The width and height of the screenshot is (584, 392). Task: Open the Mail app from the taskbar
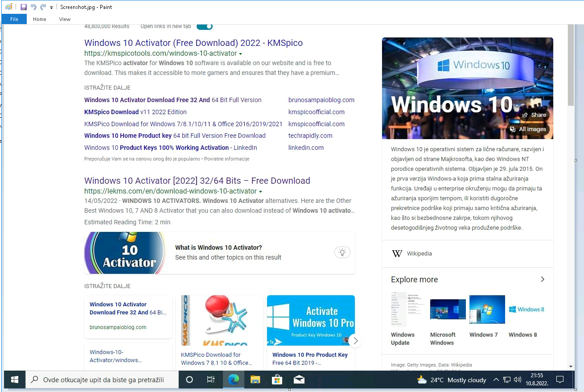(x=299, y=380)
